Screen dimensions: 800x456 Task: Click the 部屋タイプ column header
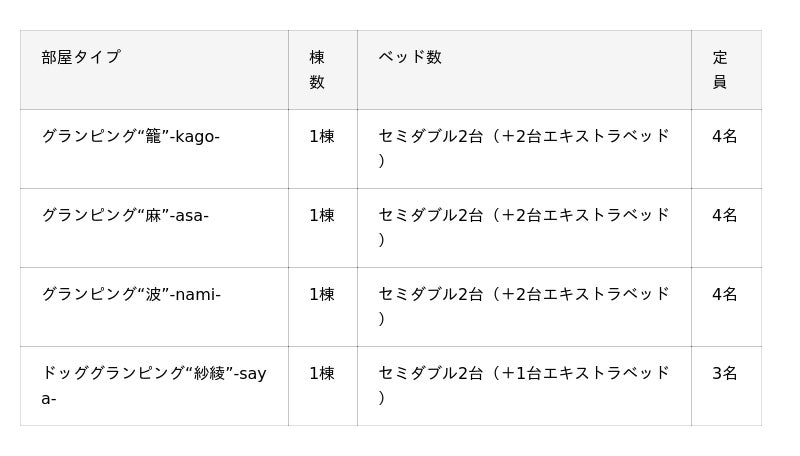81,57
